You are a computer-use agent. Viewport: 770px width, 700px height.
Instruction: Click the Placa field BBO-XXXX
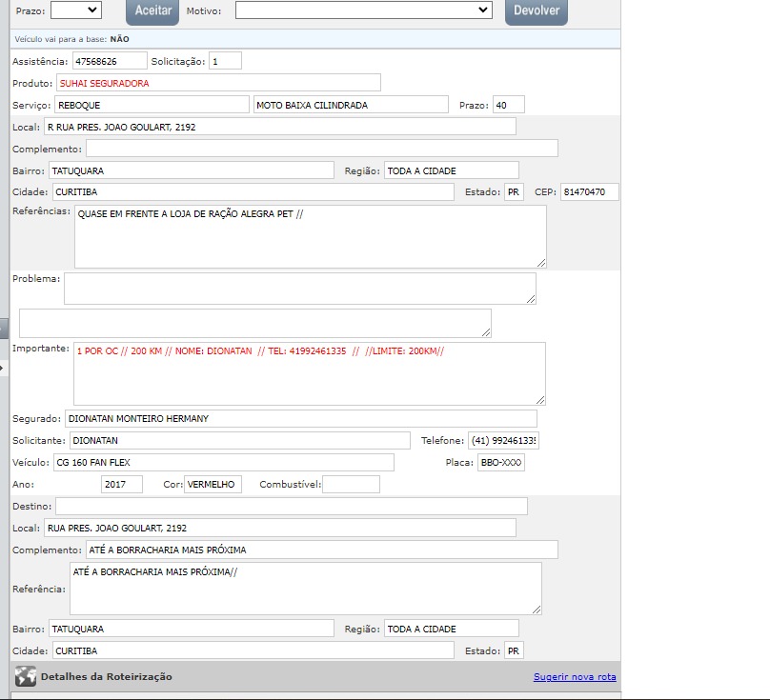501,462
